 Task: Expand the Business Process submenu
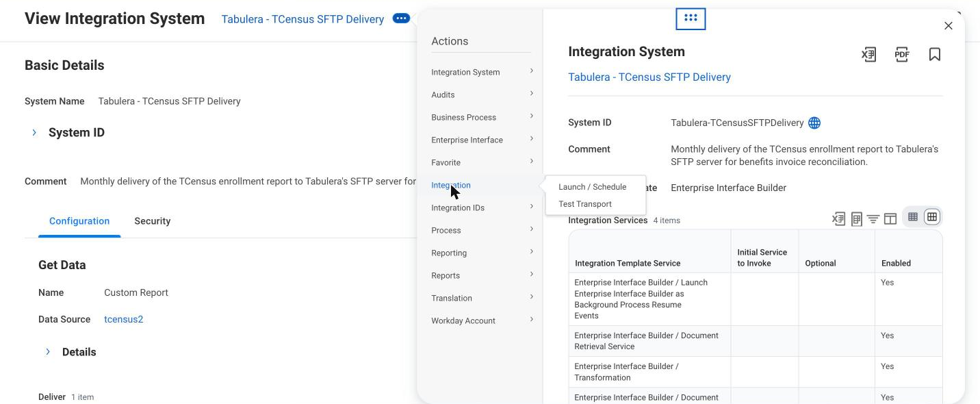click(532, 116)
